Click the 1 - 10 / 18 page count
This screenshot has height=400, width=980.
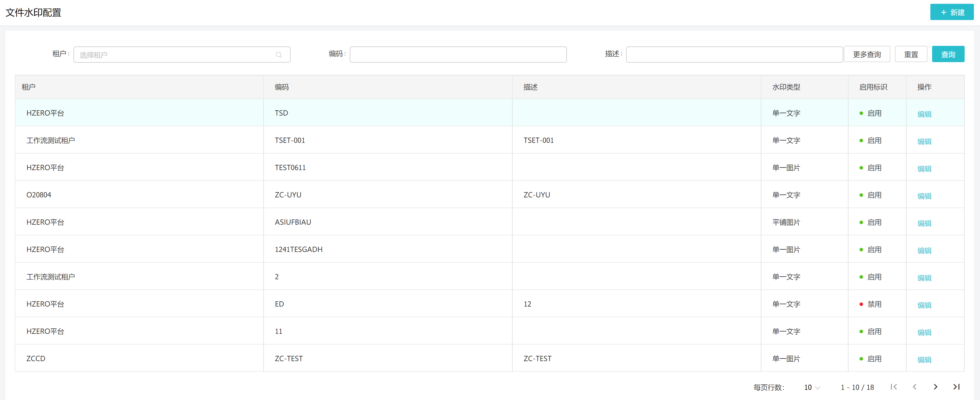[x=857, y=387]
